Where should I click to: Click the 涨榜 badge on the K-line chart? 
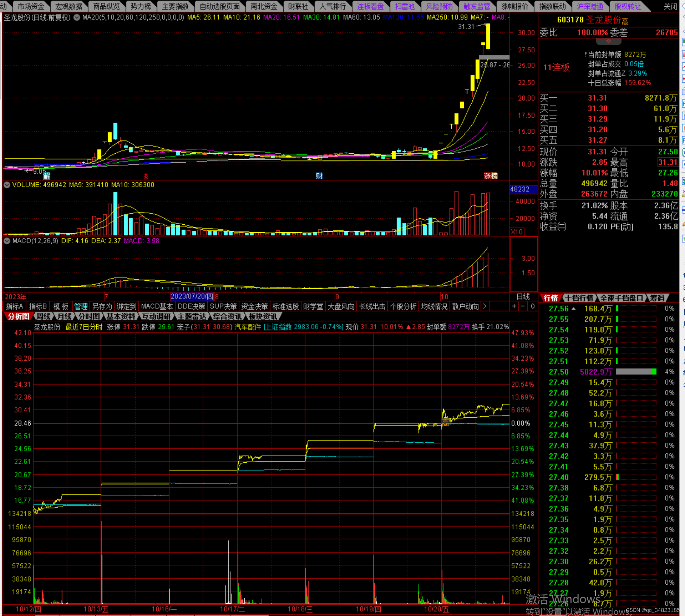[x=491, y=176]
